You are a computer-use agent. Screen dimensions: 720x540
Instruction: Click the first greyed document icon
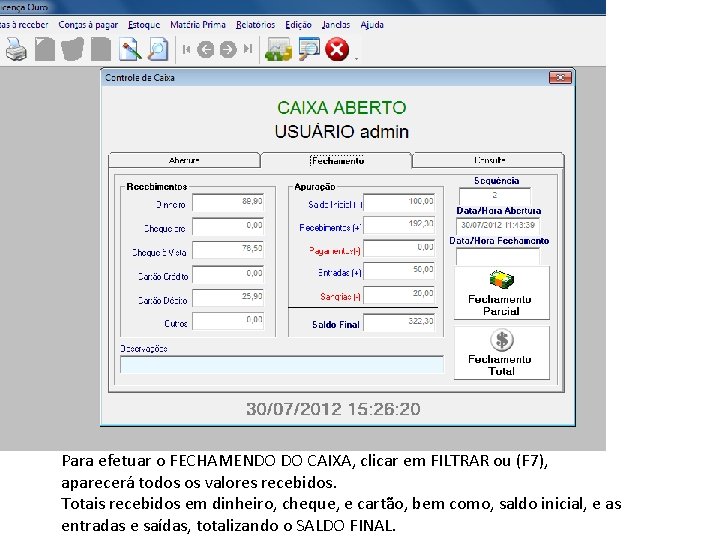click(45, 49)
